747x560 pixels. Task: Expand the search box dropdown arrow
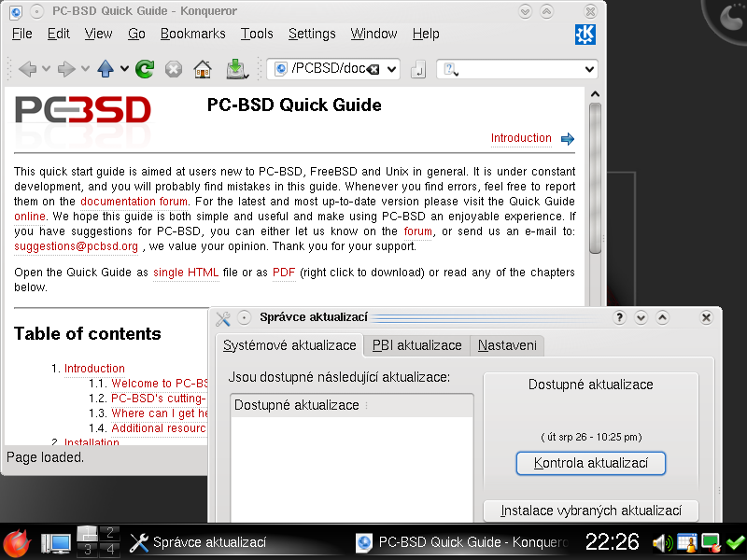[589, 69]
